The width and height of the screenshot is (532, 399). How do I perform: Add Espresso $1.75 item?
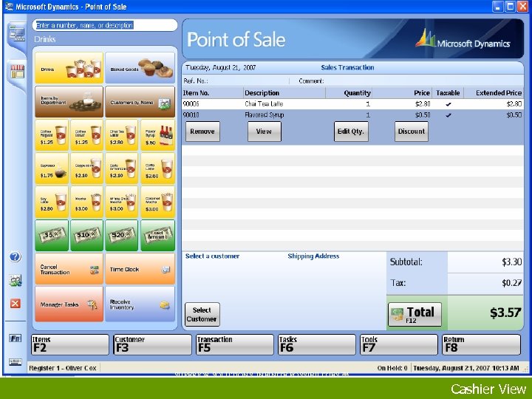[52, 168]
